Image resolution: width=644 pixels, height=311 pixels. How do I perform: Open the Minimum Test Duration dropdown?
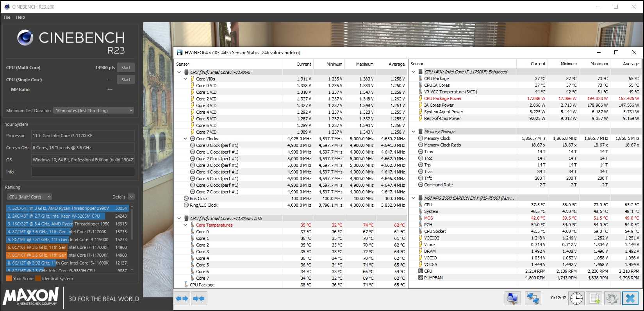coord(94,111)
